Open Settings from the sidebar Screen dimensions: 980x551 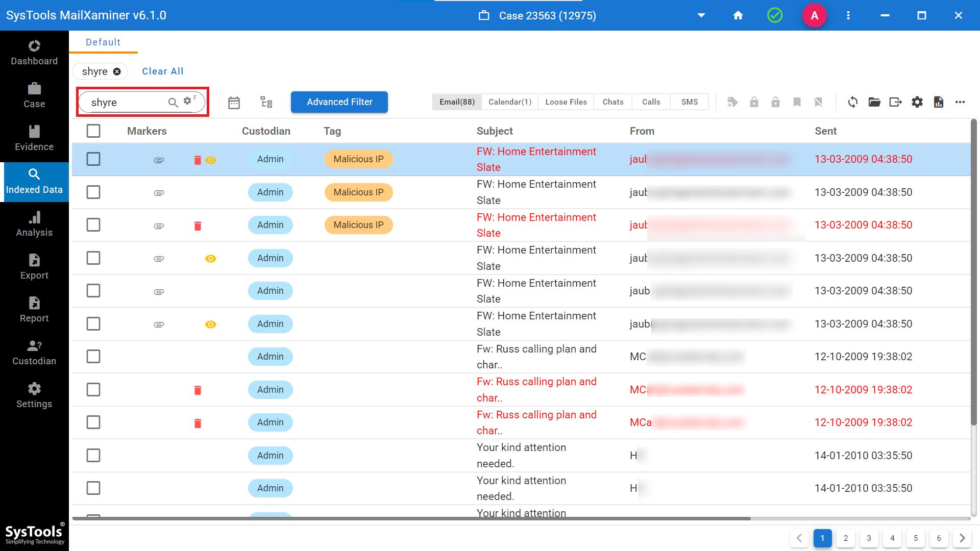(34, 396)
